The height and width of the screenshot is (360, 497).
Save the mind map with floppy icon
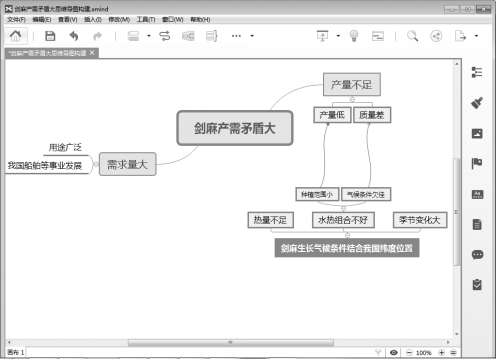click(x=50, y=36)
